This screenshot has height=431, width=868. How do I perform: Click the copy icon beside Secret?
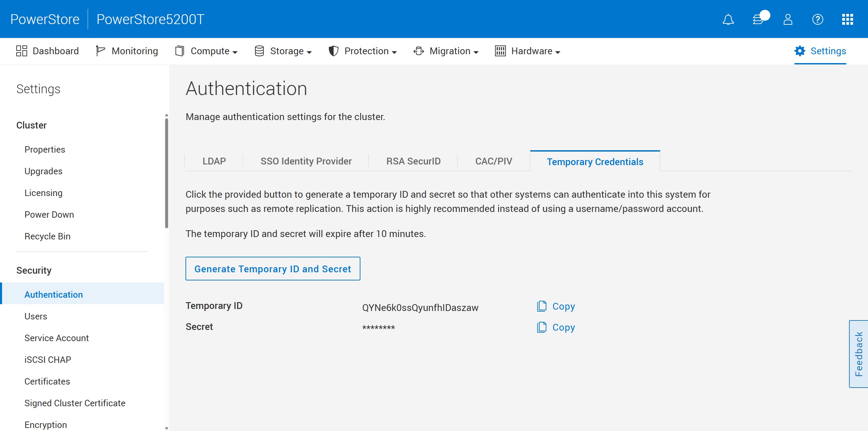click(541, 327)
